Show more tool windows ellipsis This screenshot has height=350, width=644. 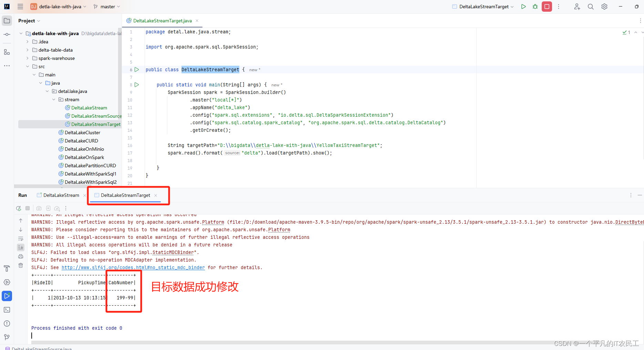point(7,65)
